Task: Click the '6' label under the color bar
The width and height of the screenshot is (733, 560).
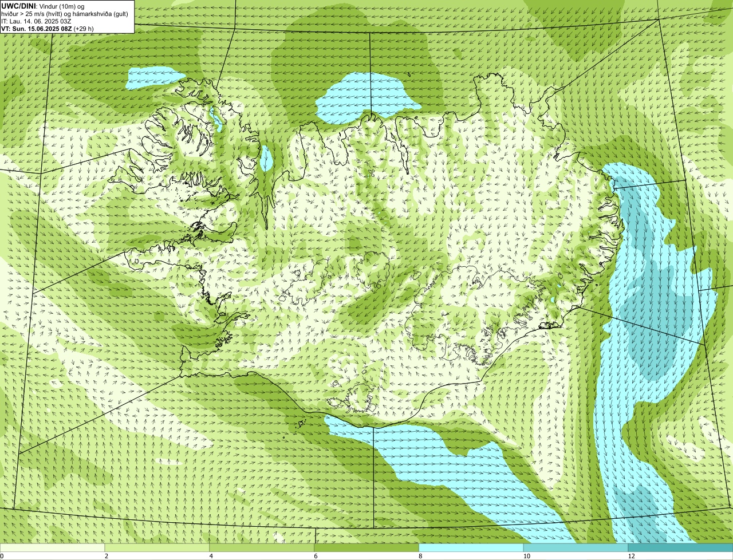Action: pos(316,556)
